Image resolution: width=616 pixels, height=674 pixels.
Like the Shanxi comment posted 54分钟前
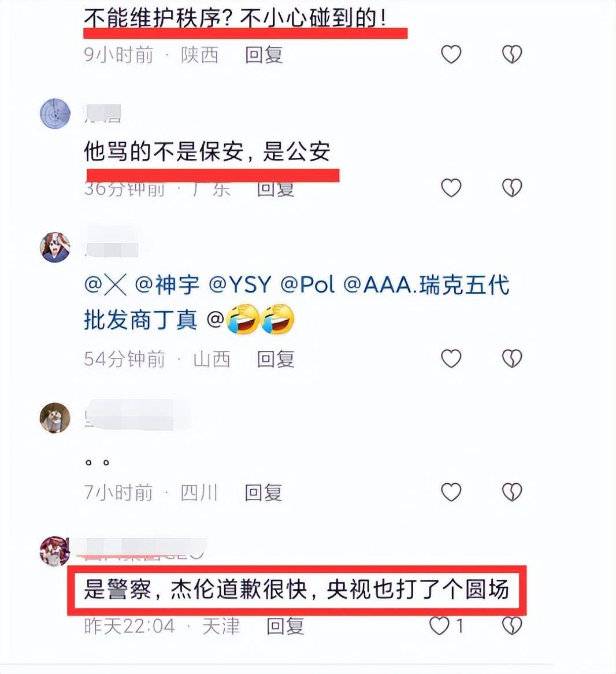tap(451, 358)
